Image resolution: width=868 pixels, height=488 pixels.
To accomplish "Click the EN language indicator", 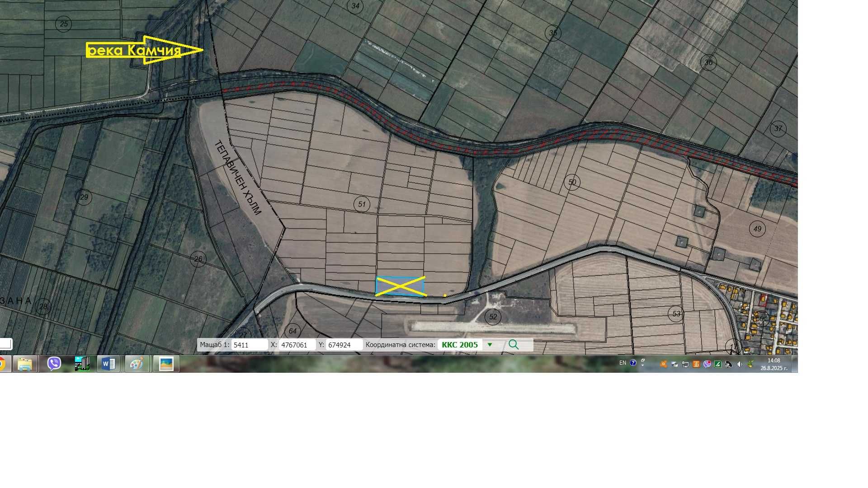I will click(x=623, y=363).
